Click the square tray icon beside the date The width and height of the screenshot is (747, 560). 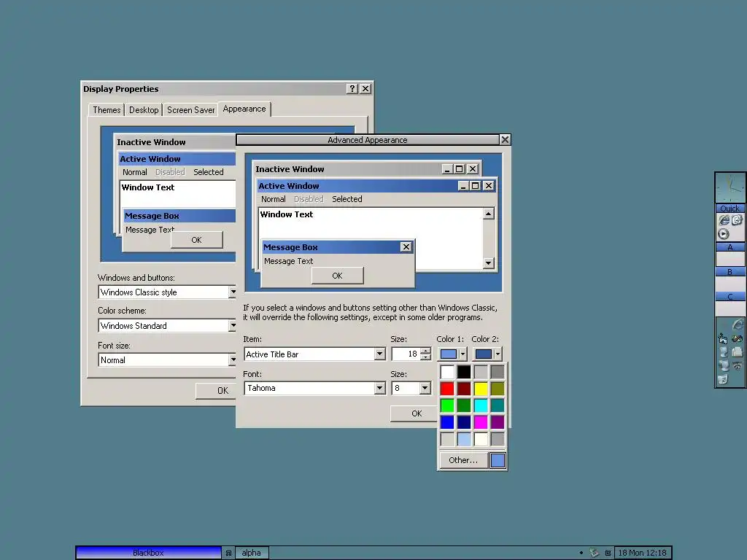pos(608,553)
